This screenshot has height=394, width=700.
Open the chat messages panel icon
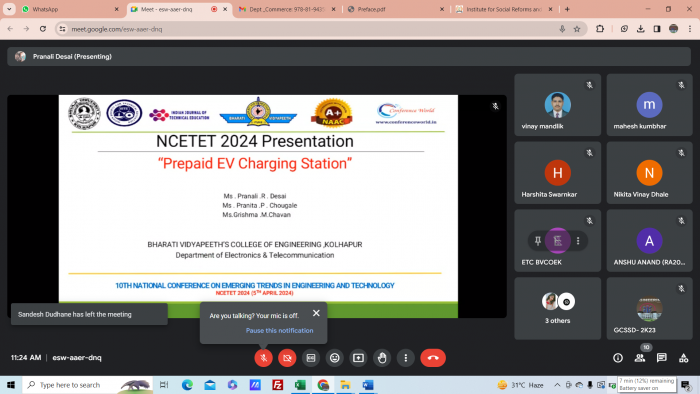click(x=662, y=358)
